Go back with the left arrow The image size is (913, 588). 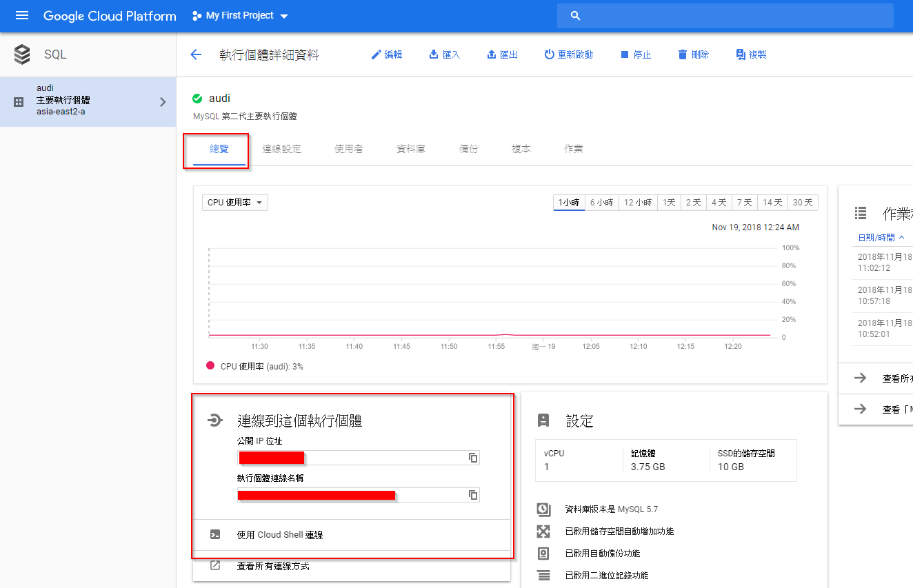click(x=196, y=54)
